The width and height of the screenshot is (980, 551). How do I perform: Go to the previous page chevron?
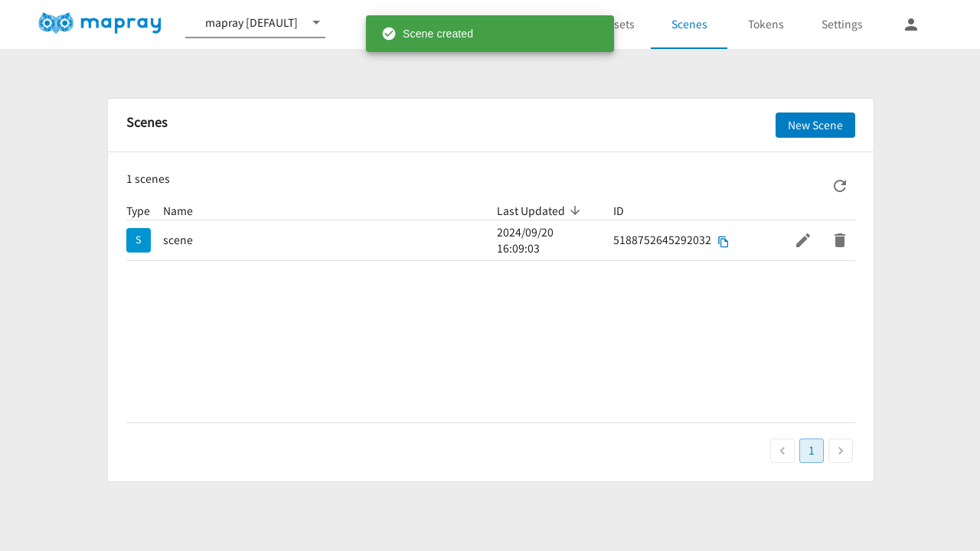tap(782, 451)
